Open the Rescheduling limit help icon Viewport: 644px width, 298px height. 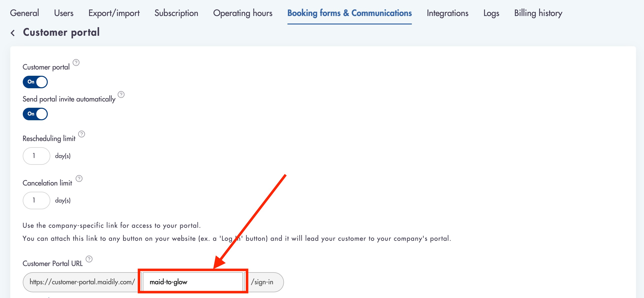point(82,134)
